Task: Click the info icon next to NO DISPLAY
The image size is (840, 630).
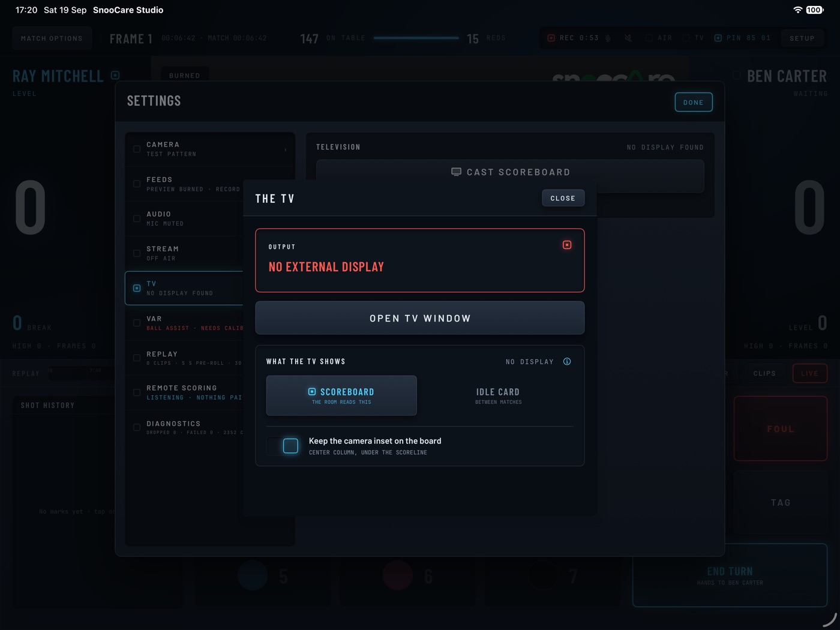Action: point(567,361)
